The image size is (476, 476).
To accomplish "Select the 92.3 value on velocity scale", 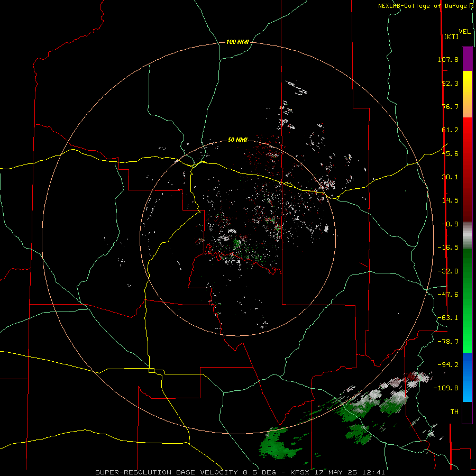I will click(450, 83).
